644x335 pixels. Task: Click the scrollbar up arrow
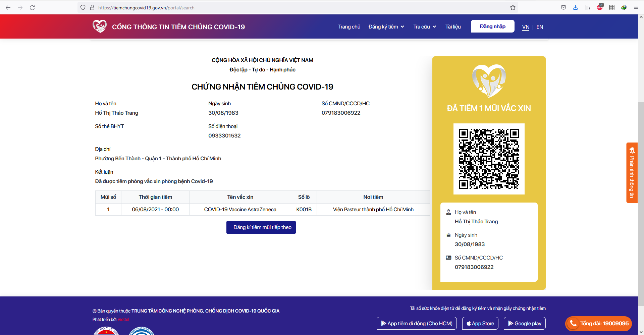point(641,17)
